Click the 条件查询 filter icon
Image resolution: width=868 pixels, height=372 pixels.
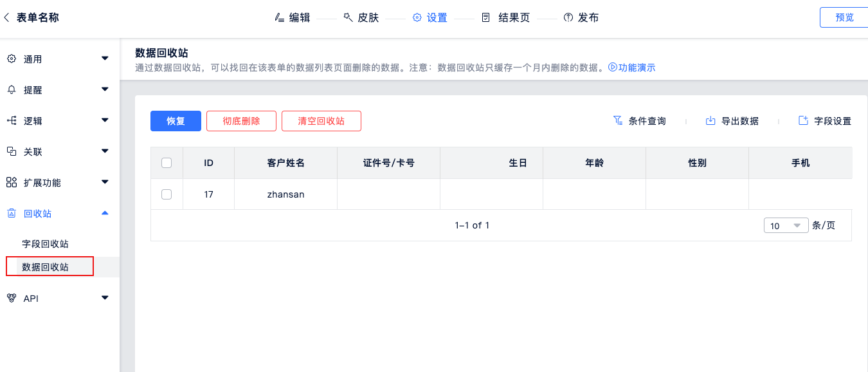coord(617,120)
